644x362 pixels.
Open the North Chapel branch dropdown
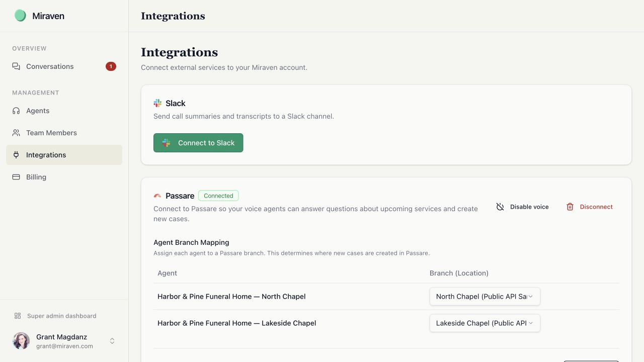tap(485, 297)
